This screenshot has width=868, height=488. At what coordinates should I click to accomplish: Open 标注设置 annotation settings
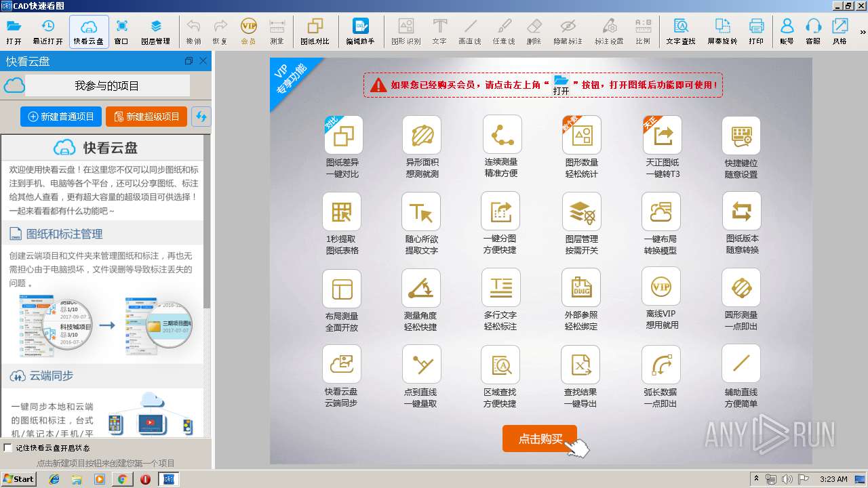609,32
